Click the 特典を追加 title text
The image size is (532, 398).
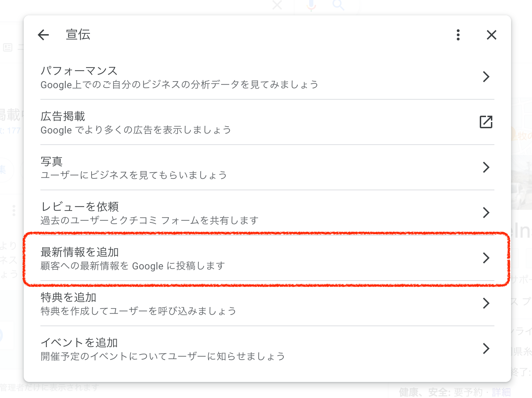tap(69, 297)
